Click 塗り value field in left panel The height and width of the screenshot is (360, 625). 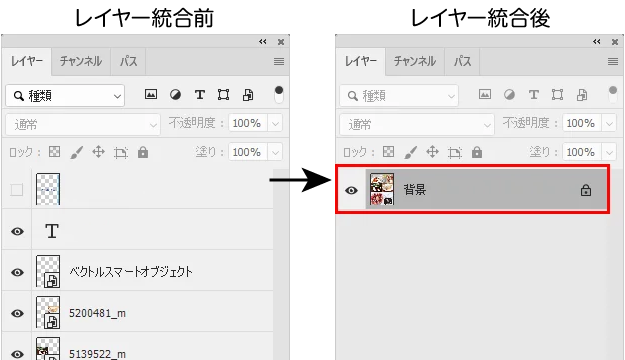tap(248, 152)
